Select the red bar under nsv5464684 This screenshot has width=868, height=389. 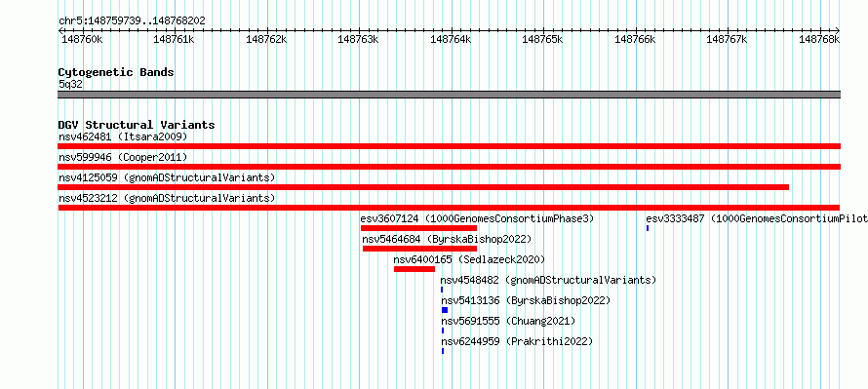tap(419, 249)
